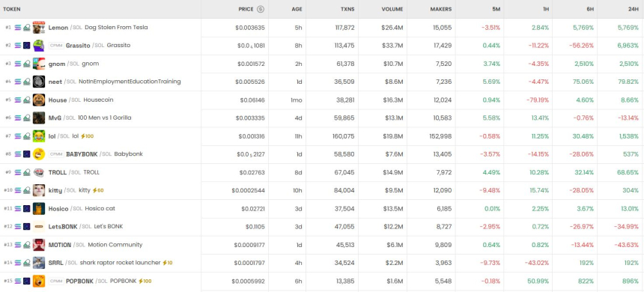This screenshot has height=292, width=644.
Task: Click the 160,075 lol transactions value
Action: [344, 136]
